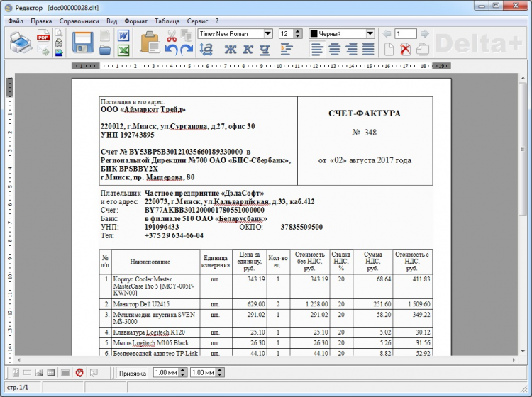Center align text
Image resolution: width=532 pixels, height=397 pixels.
click(x=334, y=50)
